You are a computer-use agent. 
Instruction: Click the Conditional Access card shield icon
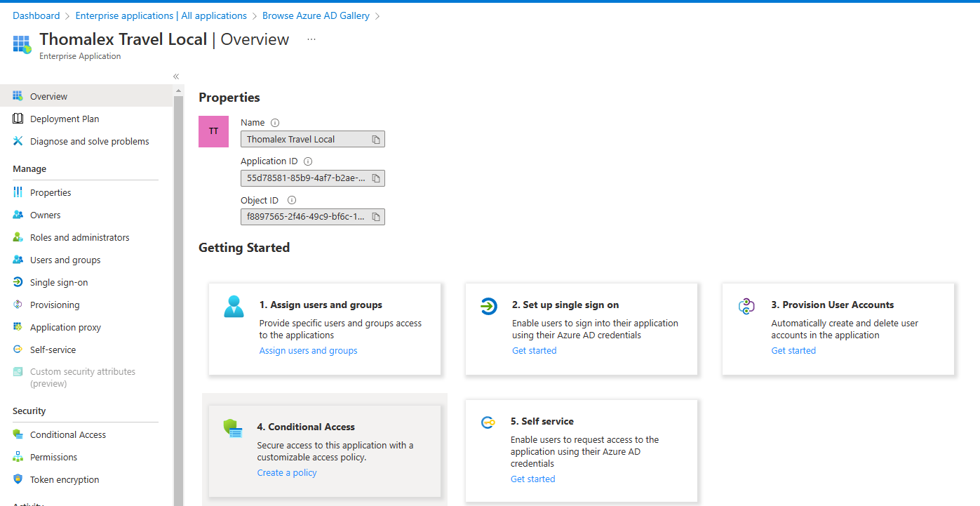(232, 428)
